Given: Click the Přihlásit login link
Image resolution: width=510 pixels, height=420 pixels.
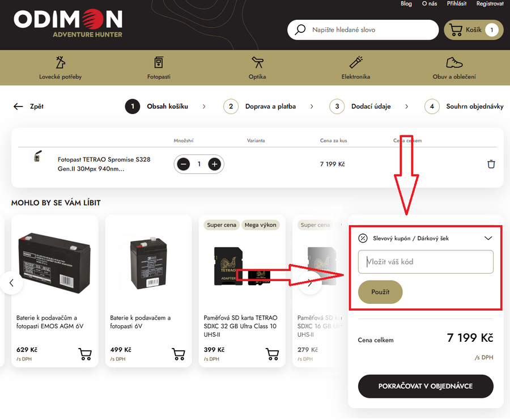Looking at the screenshot, I should coord(456,4).
